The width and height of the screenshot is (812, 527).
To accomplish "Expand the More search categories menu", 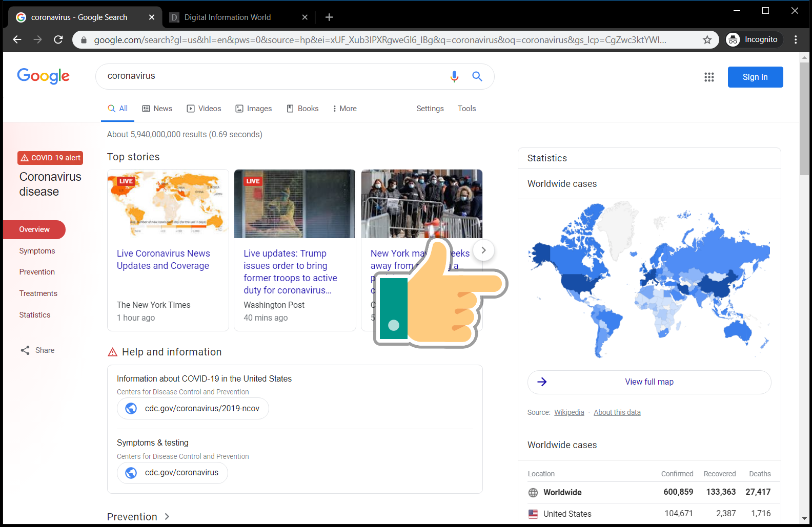I will coord(344,109).
